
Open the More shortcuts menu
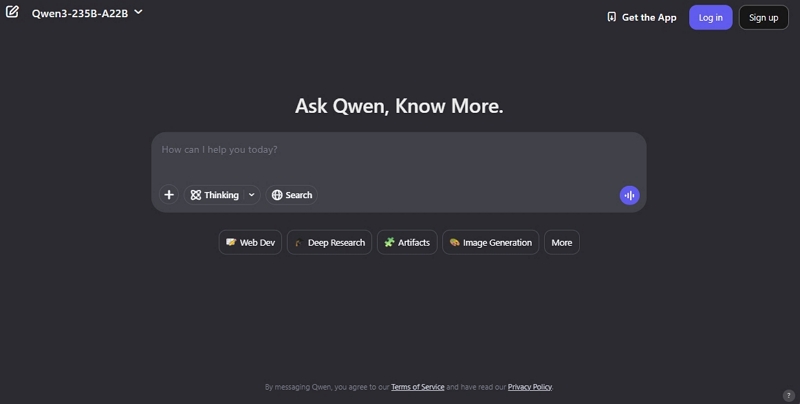point(562,242)
